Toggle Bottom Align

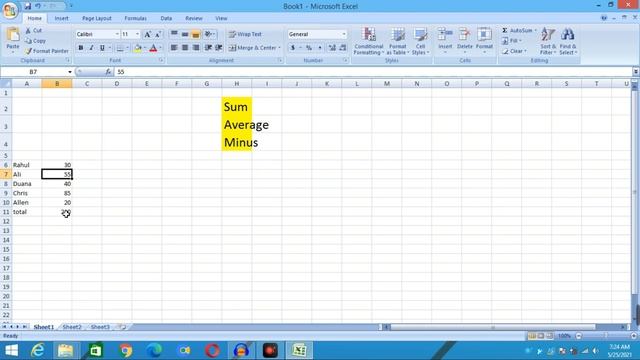pyautogui.click(x=196, y=34)
